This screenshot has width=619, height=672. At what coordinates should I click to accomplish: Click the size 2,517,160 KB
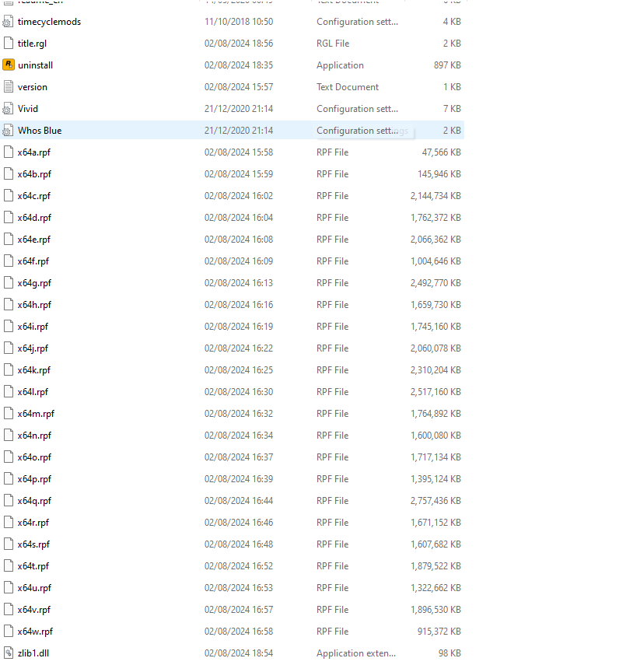click(435, 392)
